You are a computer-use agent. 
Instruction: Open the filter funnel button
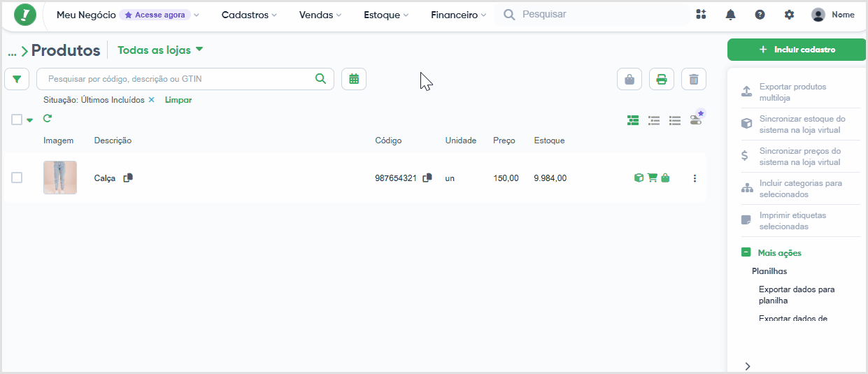tap(17, 79)
